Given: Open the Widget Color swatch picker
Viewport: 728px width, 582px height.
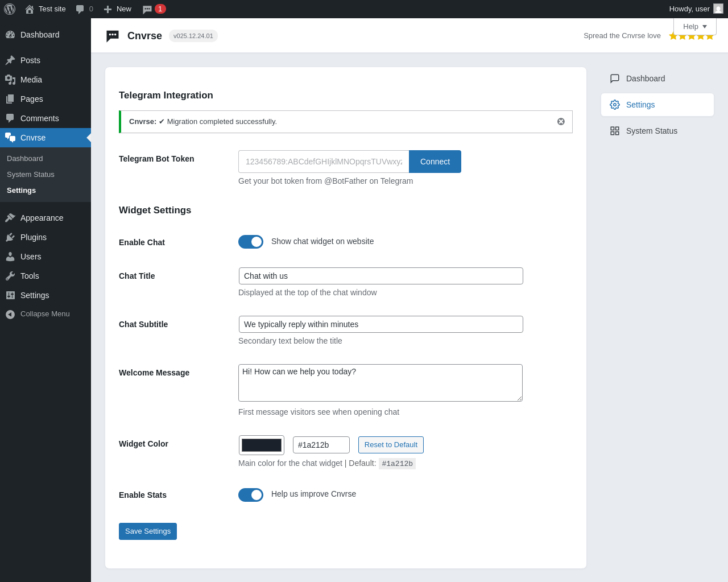Looking at the screenshot, I should point(262,445).
